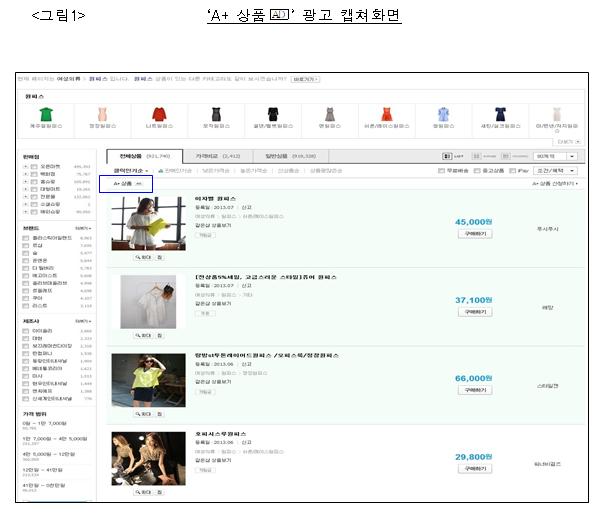Open thumbnail of woman in yellow top
The height and width of the screenshot is (520, 598).
point(148,380)
